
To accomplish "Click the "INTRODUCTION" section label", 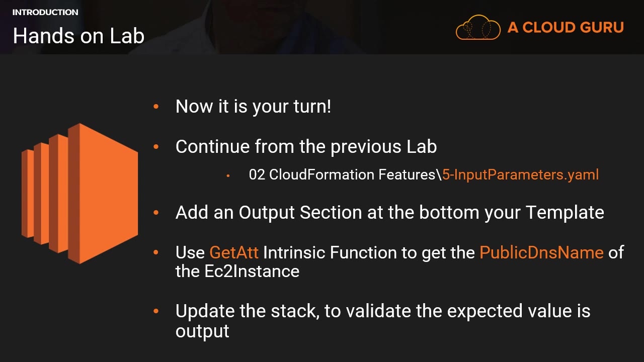I will point(45,12).
